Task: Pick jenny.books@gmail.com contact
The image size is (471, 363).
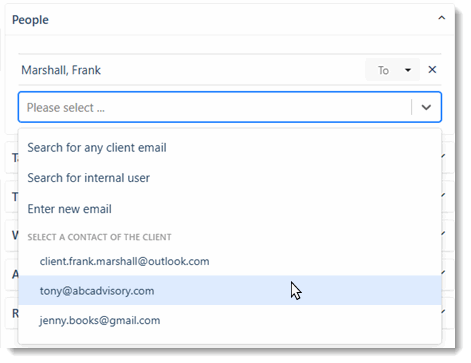Action: pos(230,320)
